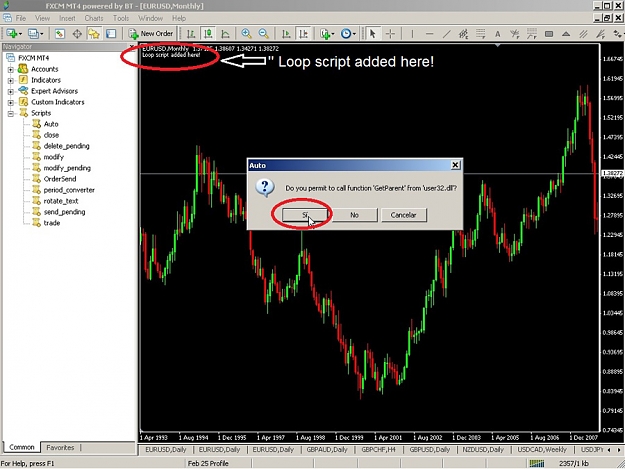Collapse the Scripts tree node
Viewport: 625px width, 469px height.
11,114
